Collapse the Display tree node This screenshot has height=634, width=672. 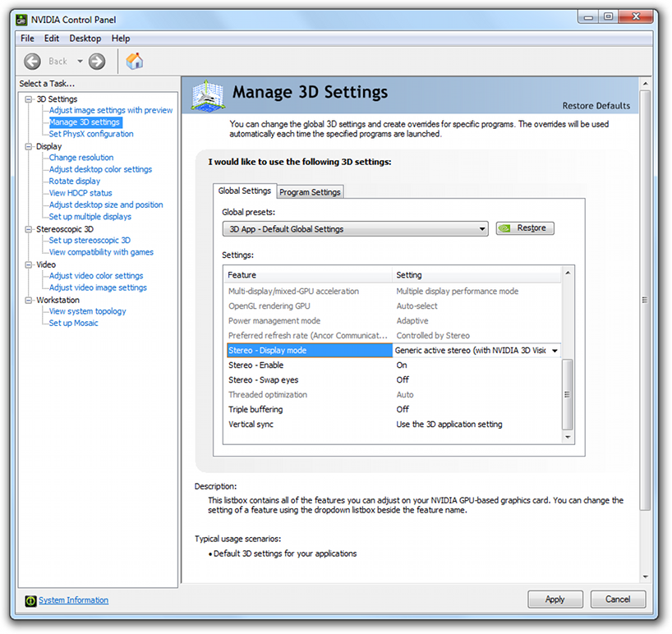tap(29, 146)
